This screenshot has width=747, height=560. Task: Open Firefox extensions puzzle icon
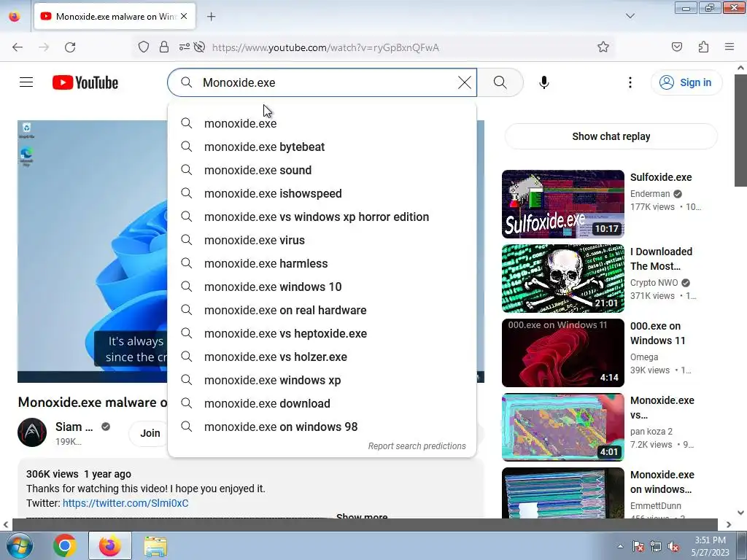click(703, 47)
